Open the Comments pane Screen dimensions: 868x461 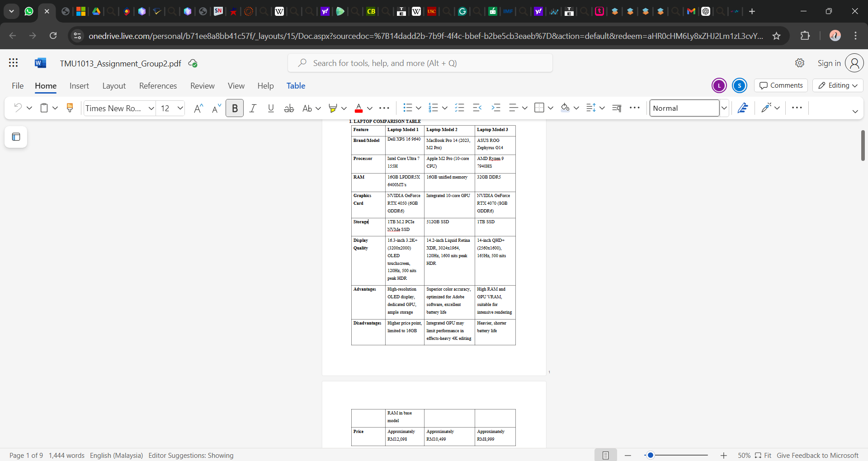point(781,85)
